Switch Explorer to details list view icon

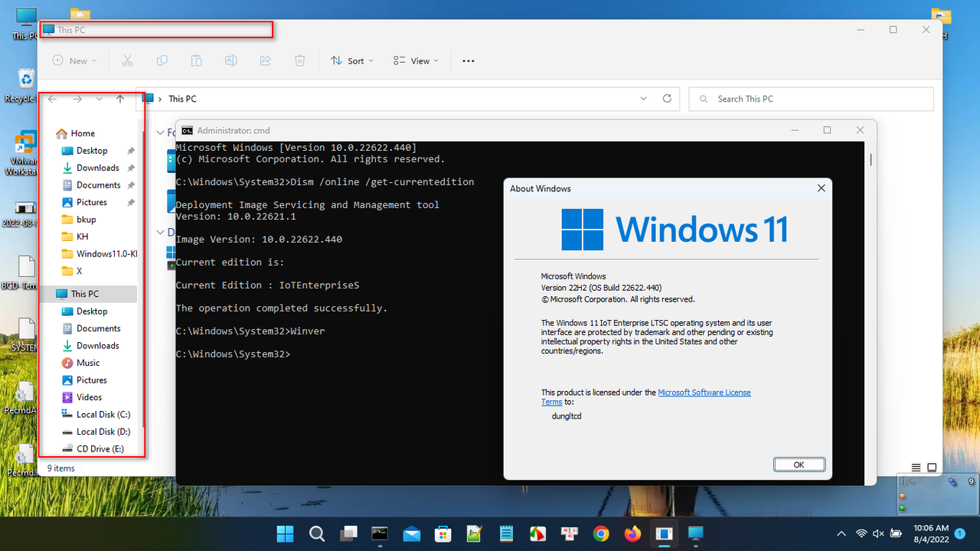click(x=916, y=468)
